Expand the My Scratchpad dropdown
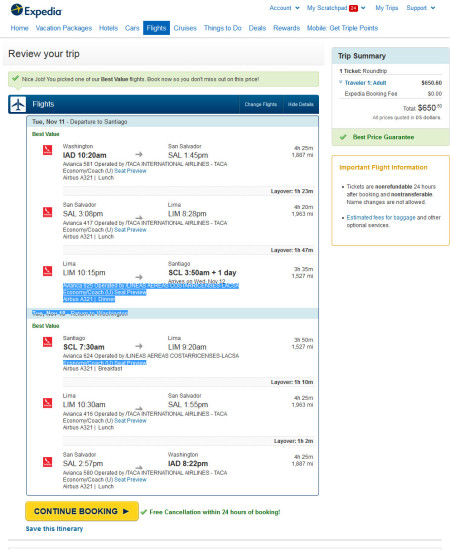 tap(336, 8)
